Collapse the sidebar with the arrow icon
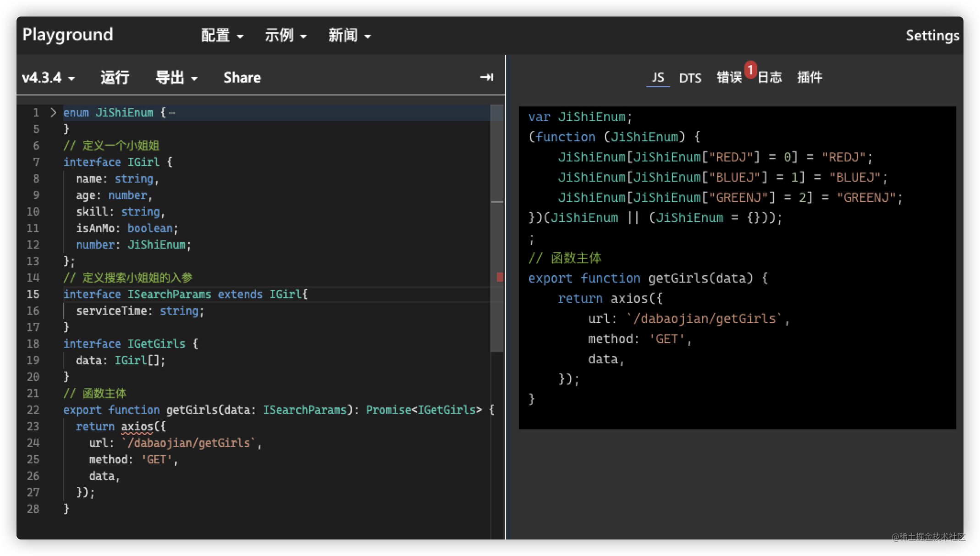Viewport: 980px width, 556px height. click(486, 77)
